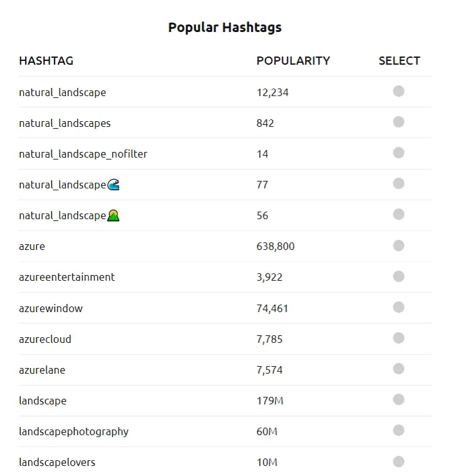Select the wave emoji natural_landscape row
The height and width of the screenshot is (476, 455).
point(399,184)
